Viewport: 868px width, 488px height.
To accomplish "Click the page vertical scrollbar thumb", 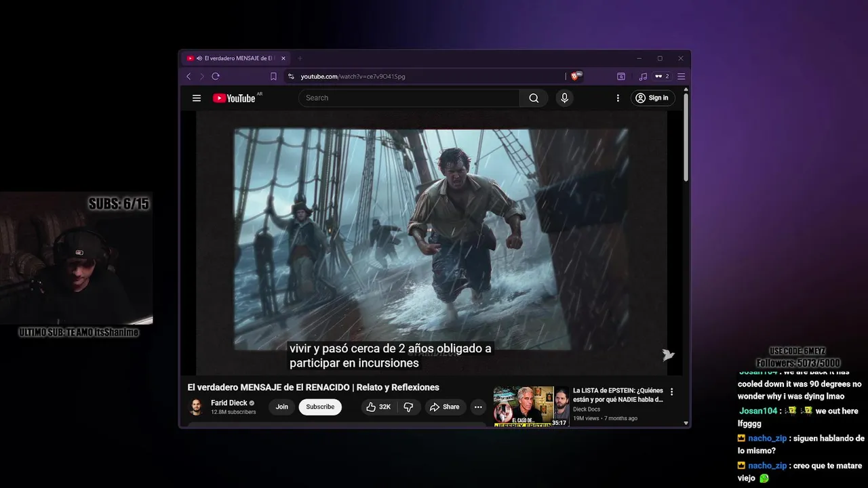I will click(x=686, y=138).
